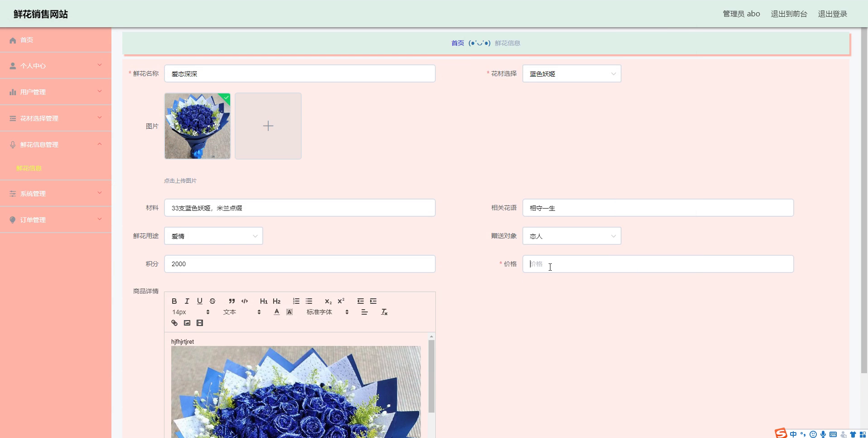Click the 管理员 abo account label
This screenshot has width=868, height=438.
pyautogui.click(x=741, y=14)
